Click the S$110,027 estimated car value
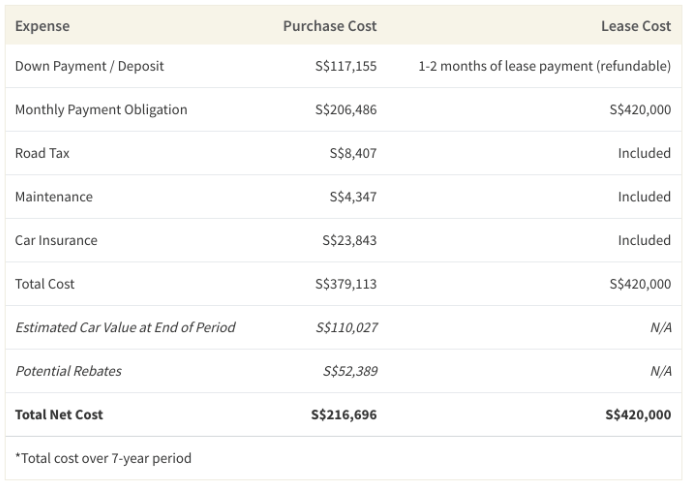The image size is (689, 484). pos(345,327)
